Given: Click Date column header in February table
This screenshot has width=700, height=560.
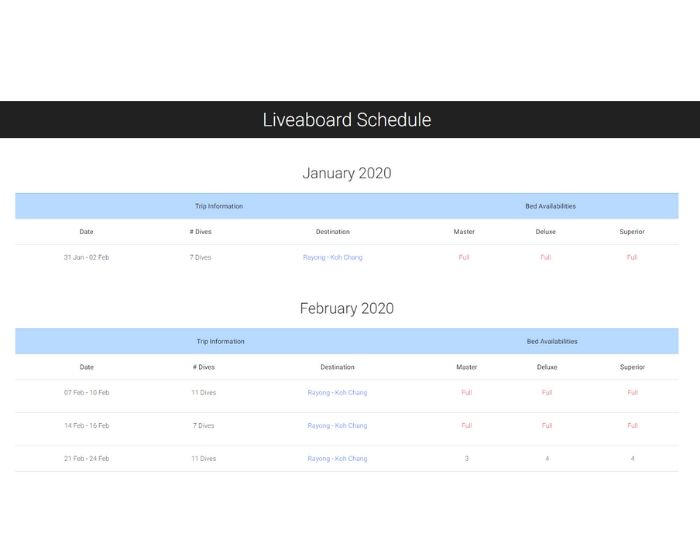Looking at the screenshot, I should coord(87,367).
